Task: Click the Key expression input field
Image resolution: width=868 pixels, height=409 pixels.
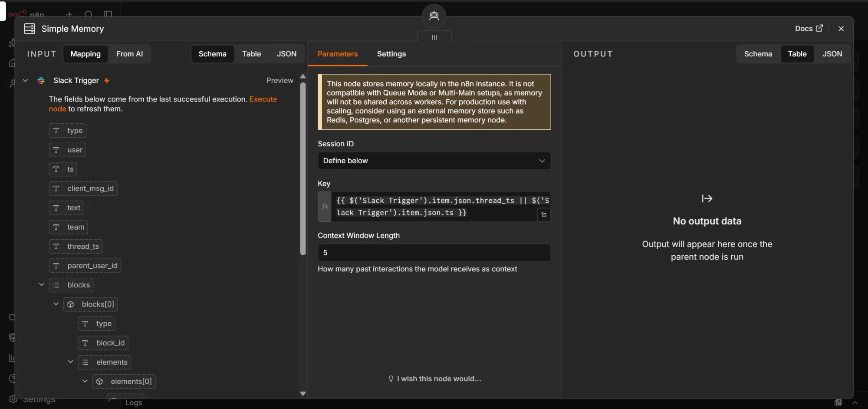Action: [441, 207]
